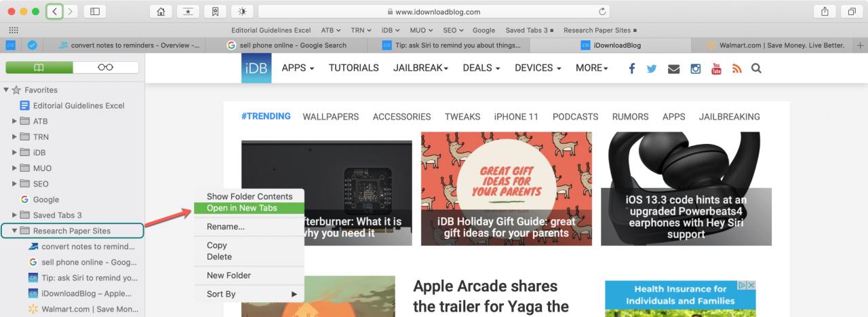Reload the page with the refresh icon
This screenshot has height=317, width=868.
601,12
